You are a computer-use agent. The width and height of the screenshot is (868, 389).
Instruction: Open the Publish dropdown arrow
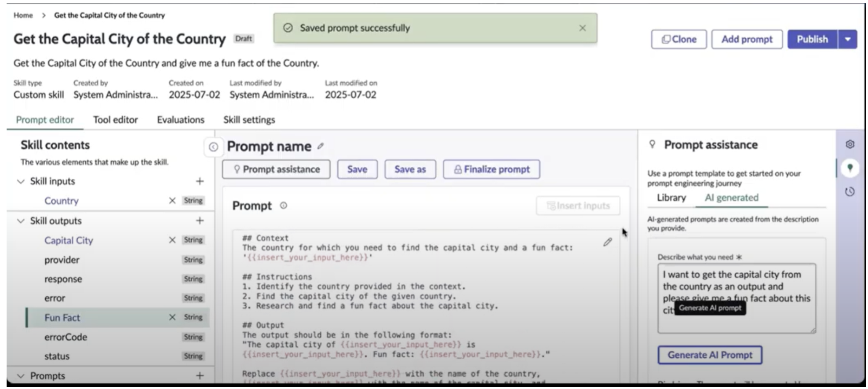click(x=847, y=39)
